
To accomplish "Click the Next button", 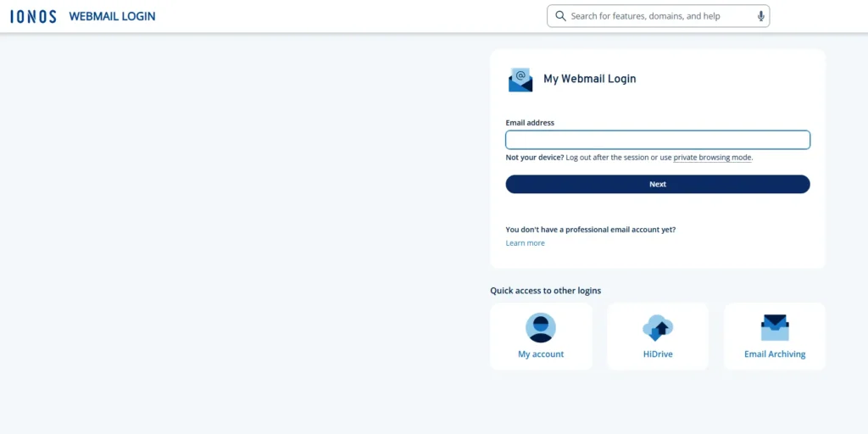I will (658, 184).
